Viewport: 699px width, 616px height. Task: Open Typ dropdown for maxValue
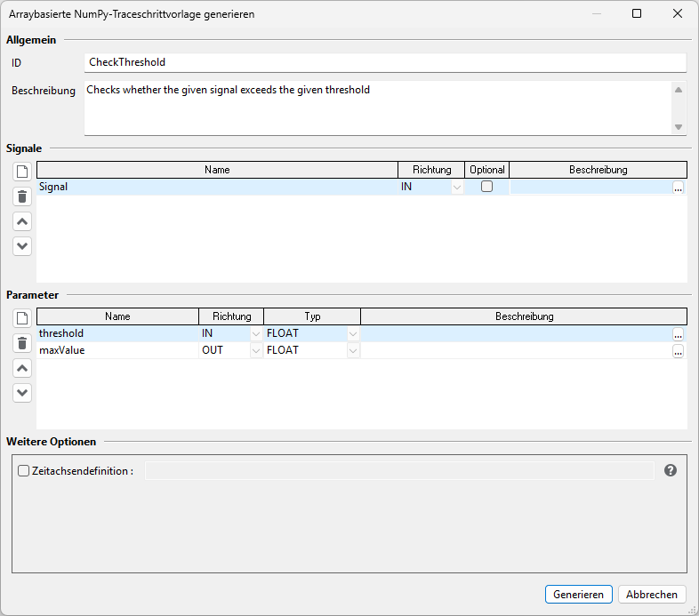tap(353, 351)
